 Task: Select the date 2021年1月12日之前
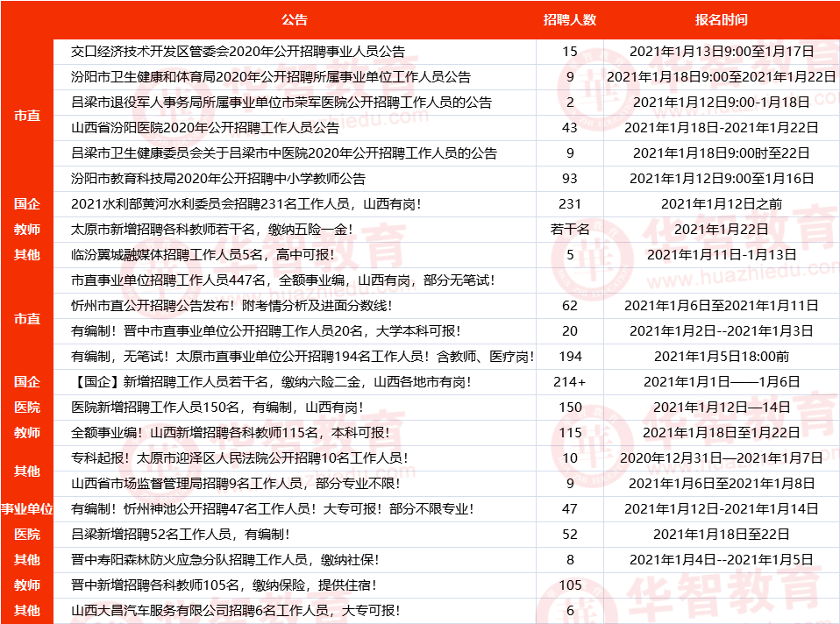[722, 204]
